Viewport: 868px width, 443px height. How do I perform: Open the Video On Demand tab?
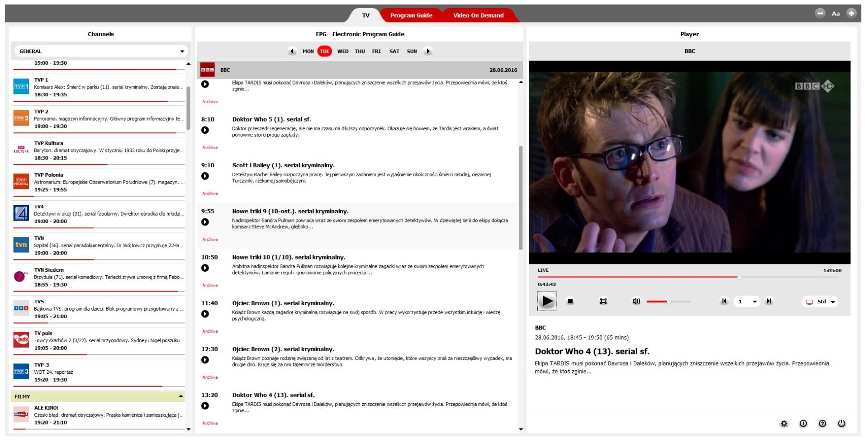coord(478,15)
